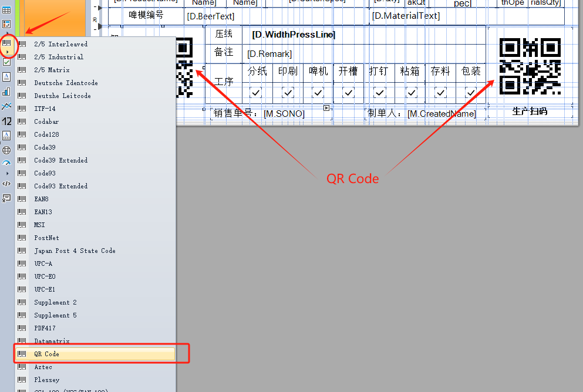
Task: Choose UPC-E1 barcode type
Action: [x=95, y=289]
